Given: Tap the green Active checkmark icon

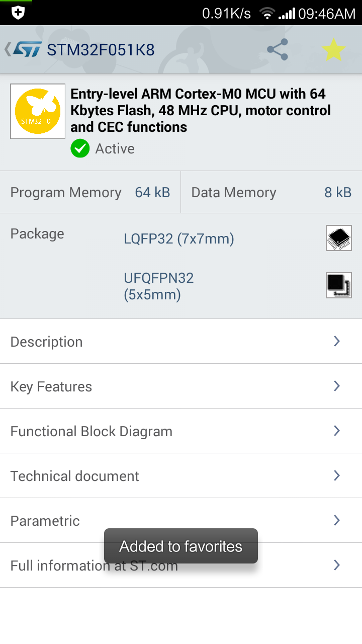Looking at the screenshot, I should click(x=80, y=149).
